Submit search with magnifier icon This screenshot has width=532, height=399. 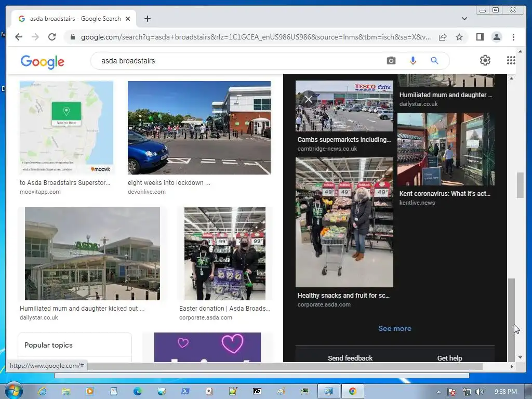click(435, 61)
